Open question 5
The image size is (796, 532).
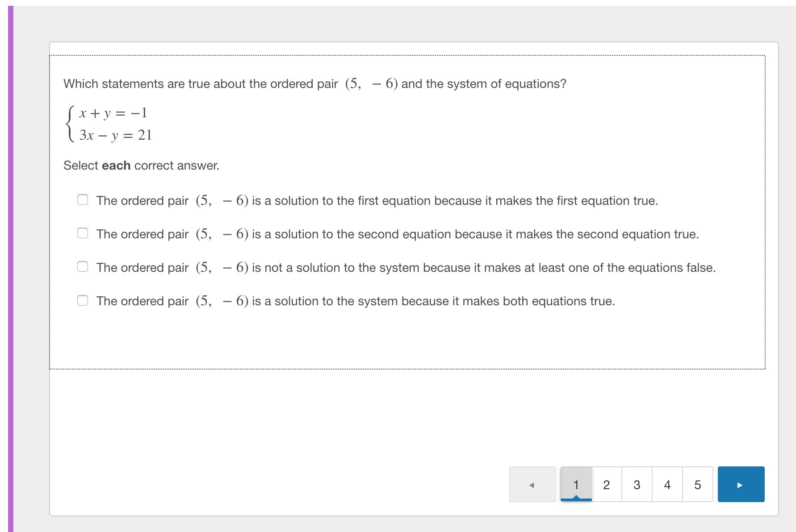coord(698,484)
